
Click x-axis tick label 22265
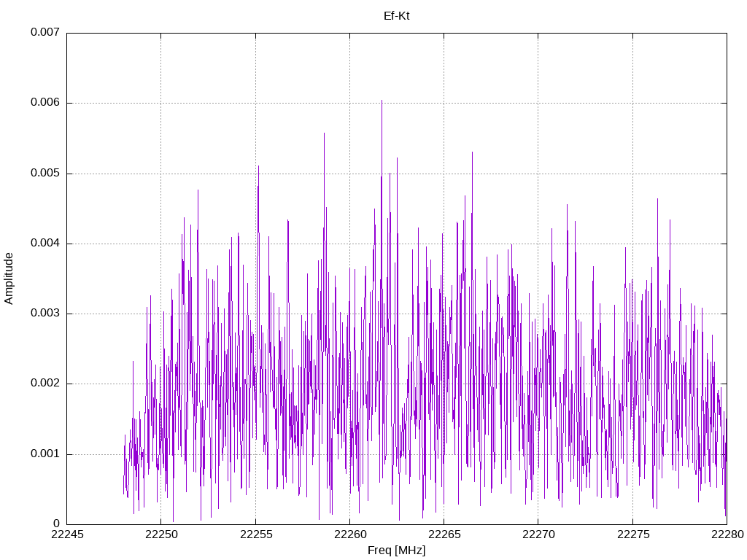444,534
